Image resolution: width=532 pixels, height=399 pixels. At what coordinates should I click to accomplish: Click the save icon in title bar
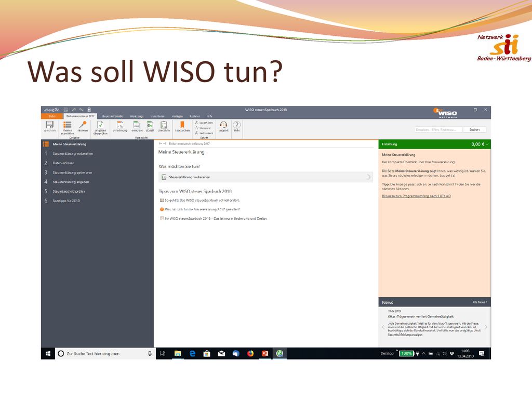tap(65, 110)
